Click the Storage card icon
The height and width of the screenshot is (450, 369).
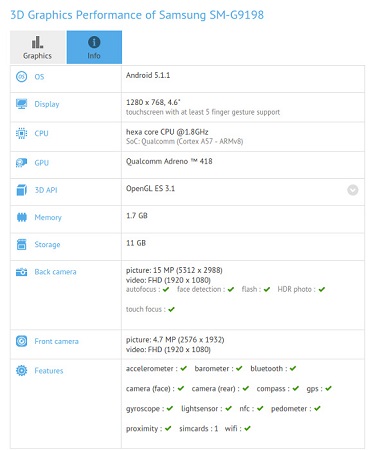coord(22,244)
